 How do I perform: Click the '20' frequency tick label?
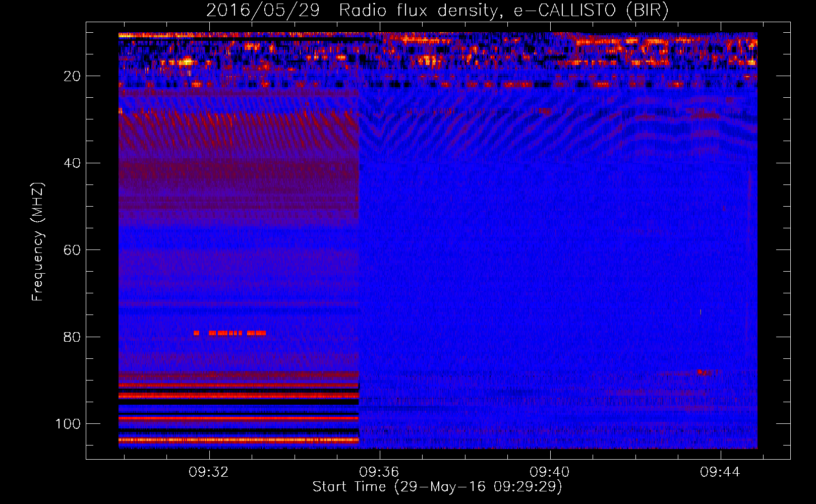click(x=73, y=76)
